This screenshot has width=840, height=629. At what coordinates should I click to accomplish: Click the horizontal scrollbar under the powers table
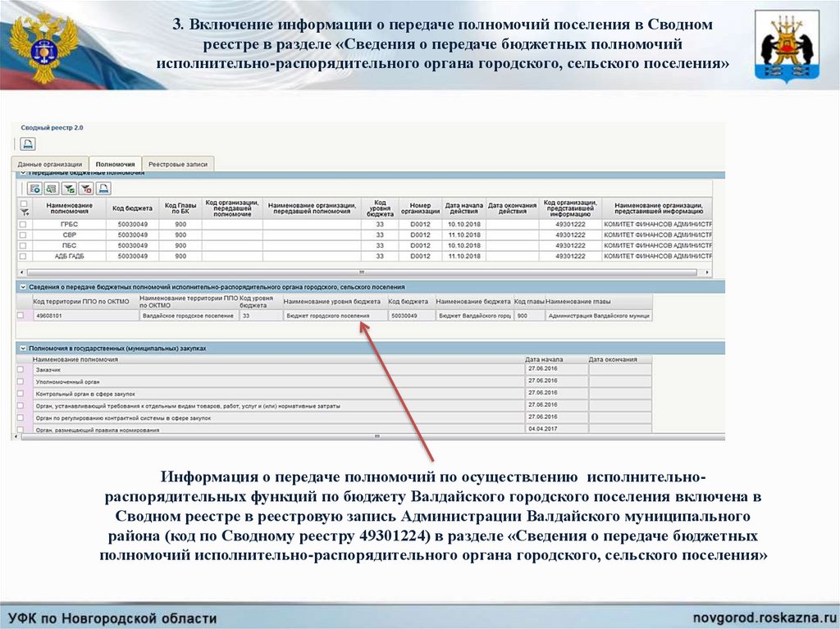361,271
